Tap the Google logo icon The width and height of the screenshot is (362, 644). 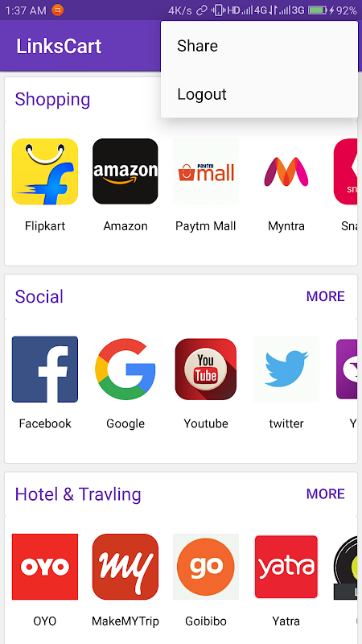[x=125, y=369]
